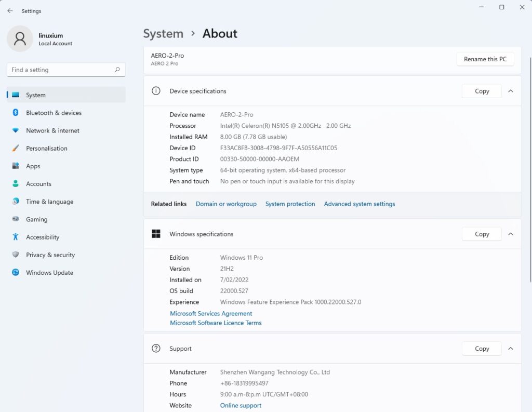This screenshot has height=412, width=532.
Task: Click the back arrow in Settings header
Action: pos(10,11)
